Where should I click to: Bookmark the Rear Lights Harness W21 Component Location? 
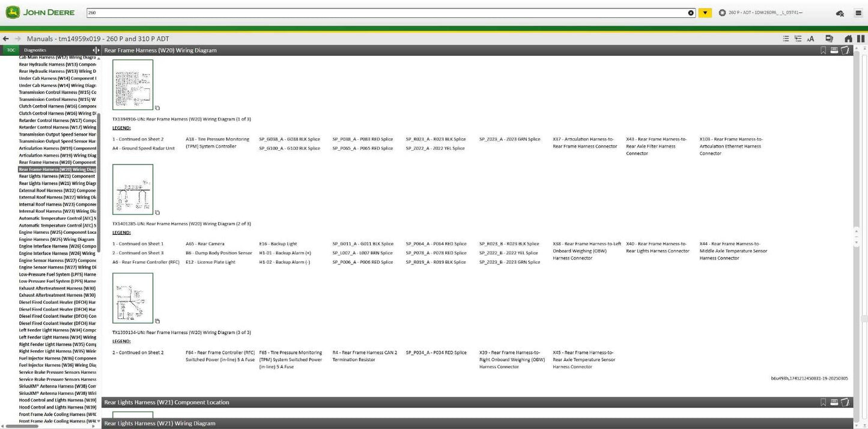coord(824,402)
